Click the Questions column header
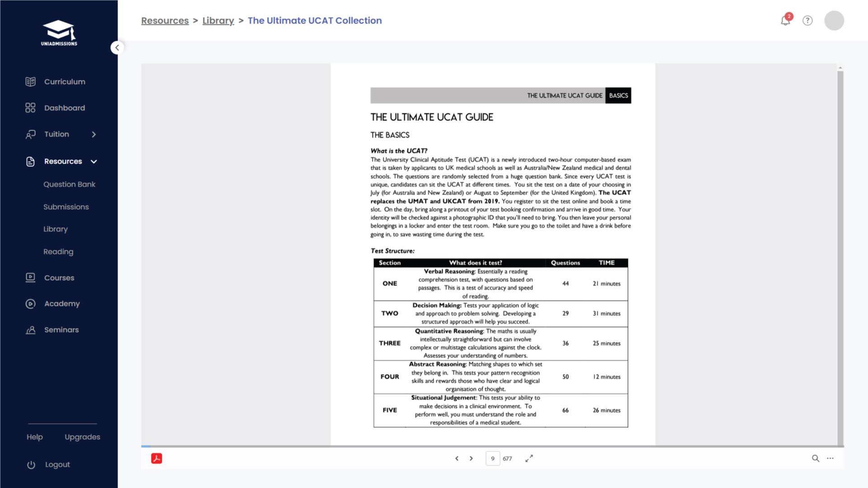Screen dimensions: 868x488 [565, 263]
